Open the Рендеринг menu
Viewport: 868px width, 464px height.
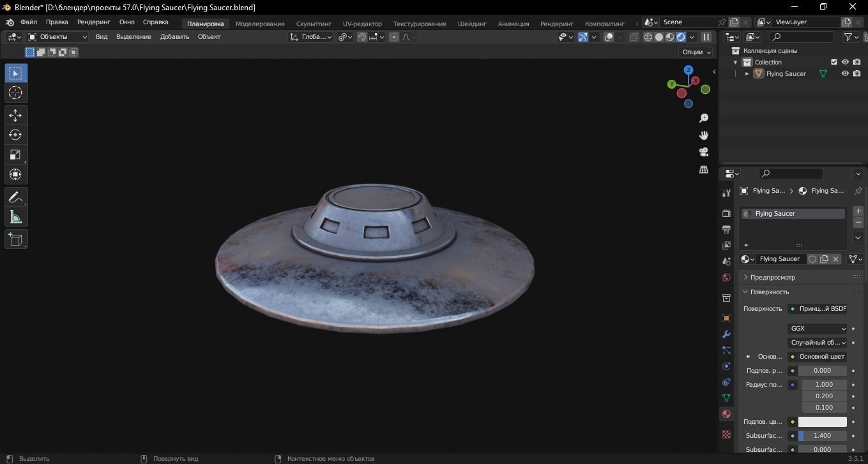[x=94, y=22]
